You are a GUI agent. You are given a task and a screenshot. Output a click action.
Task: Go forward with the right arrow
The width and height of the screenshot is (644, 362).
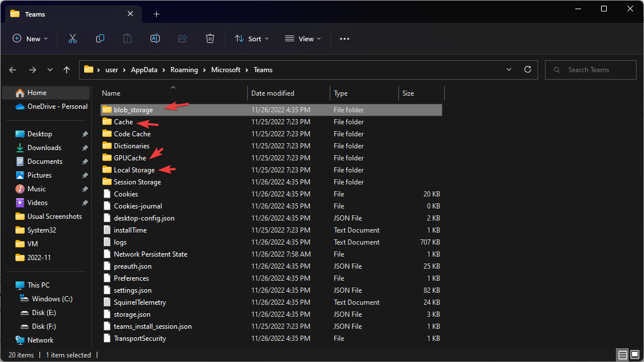tap(33, 70)
